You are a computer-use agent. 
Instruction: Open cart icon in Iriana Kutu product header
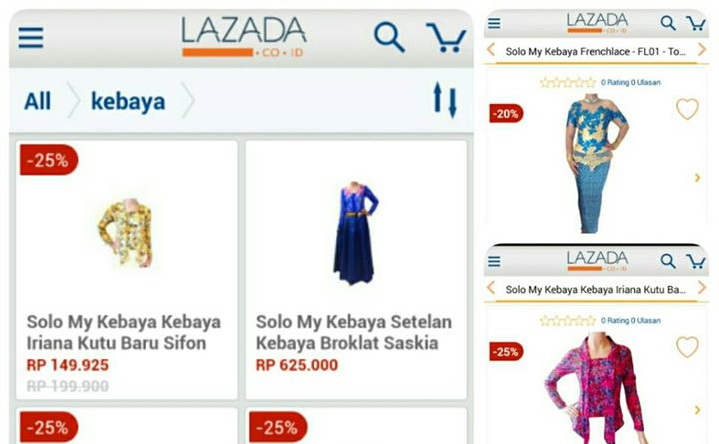(696, 261)
